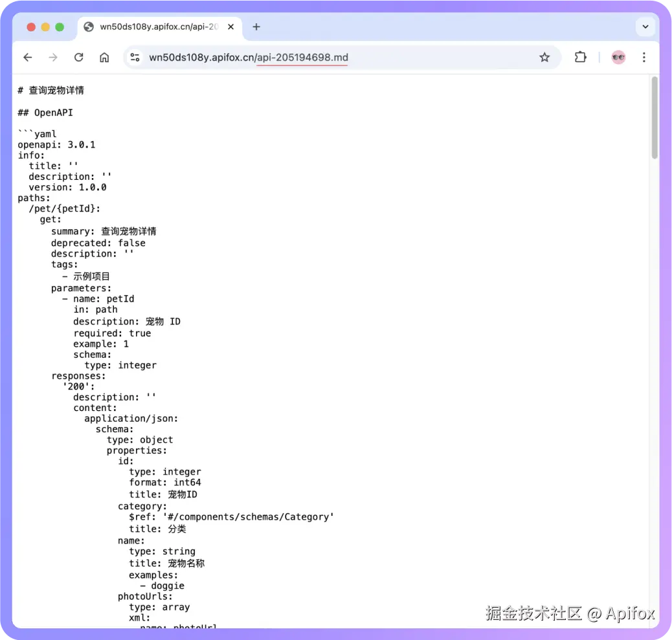
Task: Click the 'format: int64' line
Action: pyautogui.click(x=165, y=482)
